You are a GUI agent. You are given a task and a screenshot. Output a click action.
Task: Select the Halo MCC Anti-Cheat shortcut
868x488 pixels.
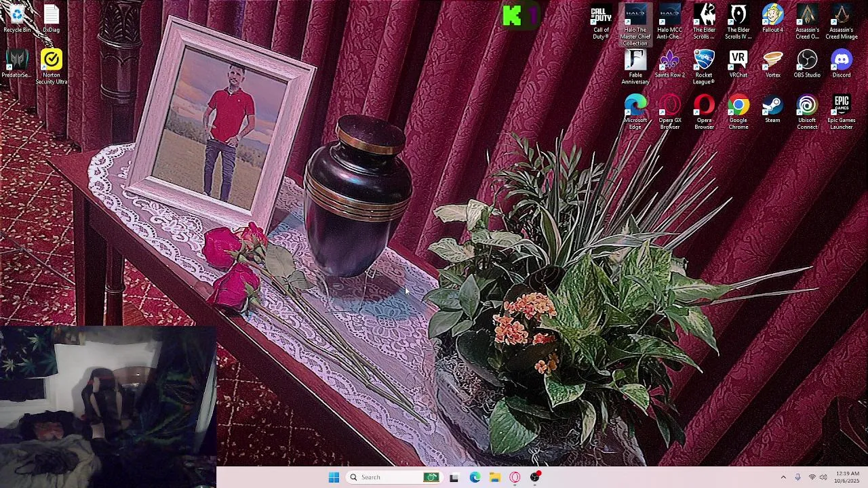[x=669, y=22]
